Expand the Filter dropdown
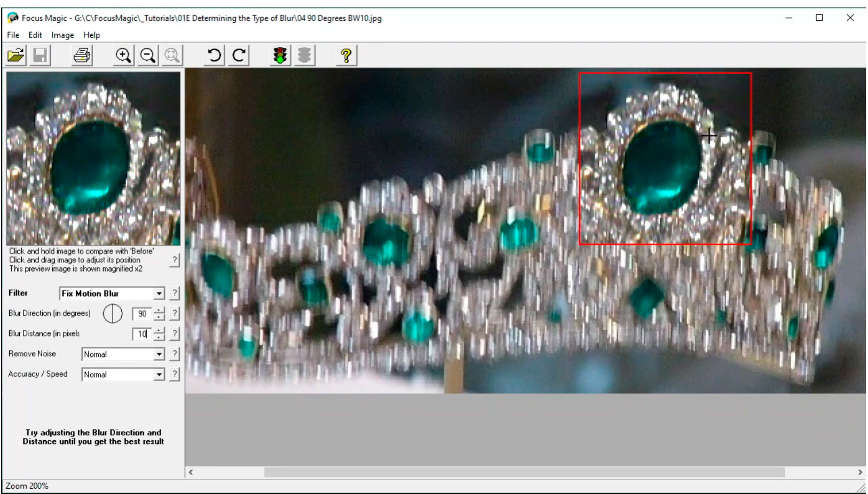This screenshot has height=494, width=868. tap(159, 293)
